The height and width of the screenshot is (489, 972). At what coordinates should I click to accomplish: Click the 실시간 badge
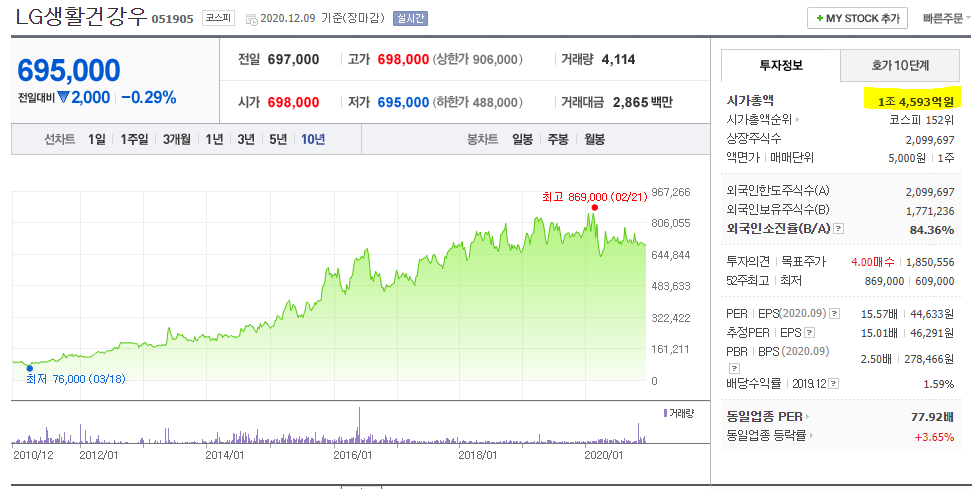pyautogui.click(x=410, y=18)
